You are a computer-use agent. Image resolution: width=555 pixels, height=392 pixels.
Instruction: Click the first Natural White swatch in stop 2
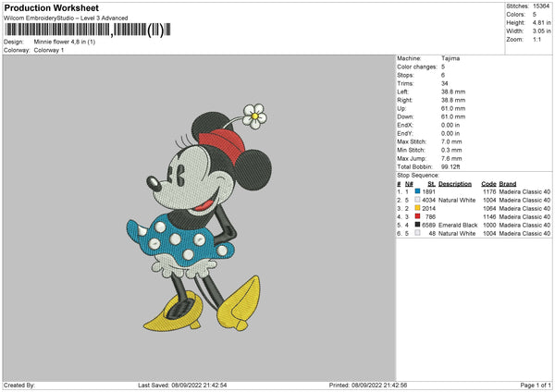click(418, 200)
